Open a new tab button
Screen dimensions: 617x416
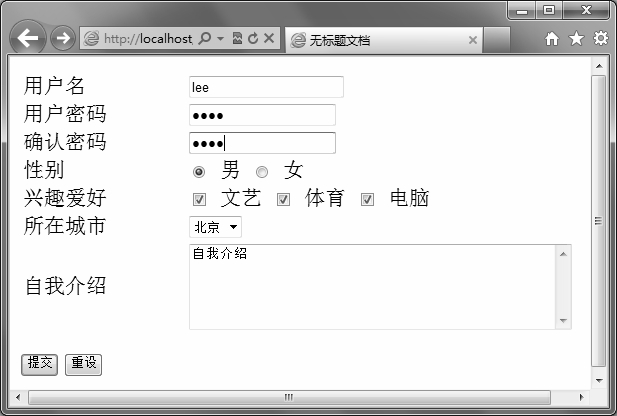[497, 40]
